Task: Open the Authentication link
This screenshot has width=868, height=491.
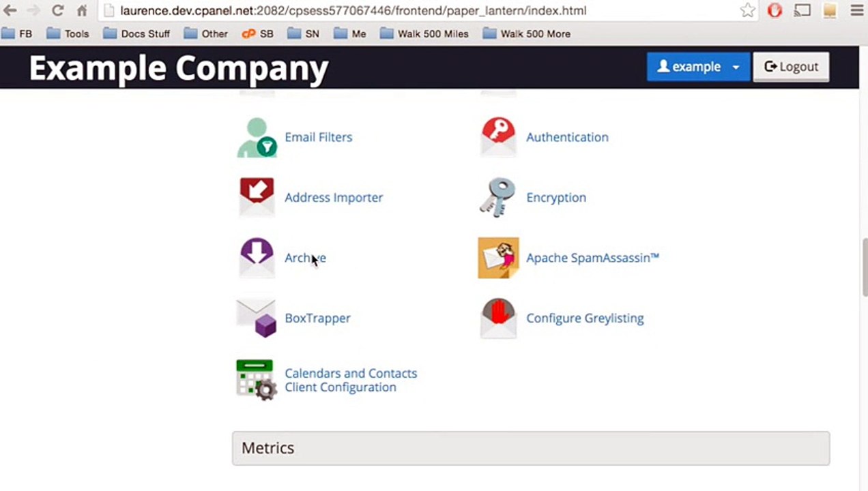Action: [567, 137]
